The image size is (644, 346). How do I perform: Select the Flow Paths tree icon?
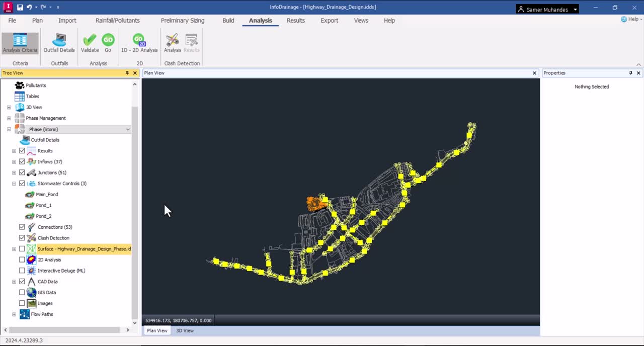[x=24, y=314]
